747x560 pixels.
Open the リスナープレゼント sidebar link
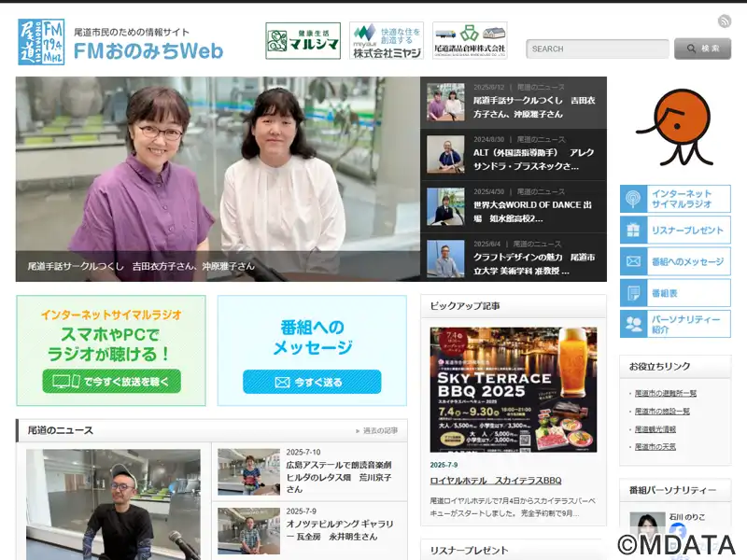tap(675, 230)
